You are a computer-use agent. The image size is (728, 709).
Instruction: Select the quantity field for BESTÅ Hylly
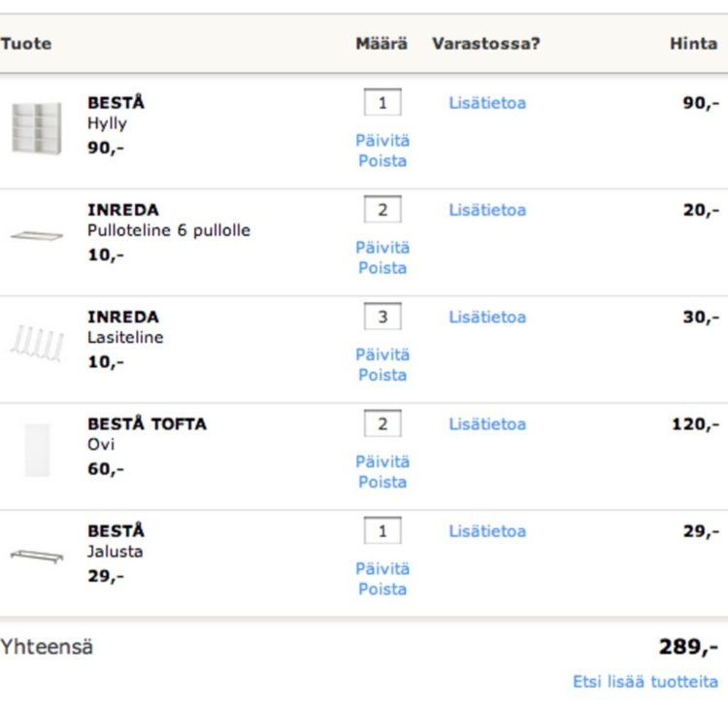382,102
